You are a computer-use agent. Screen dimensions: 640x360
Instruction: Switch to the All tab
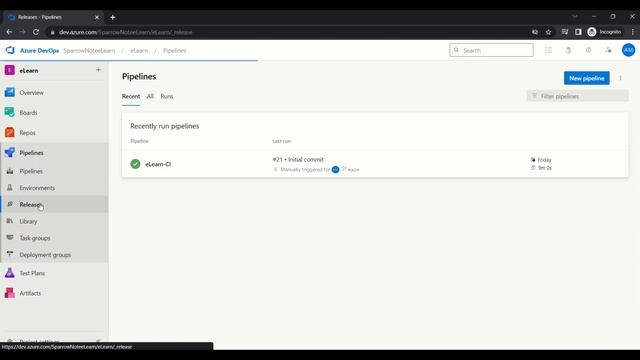[x=150, y=96]
